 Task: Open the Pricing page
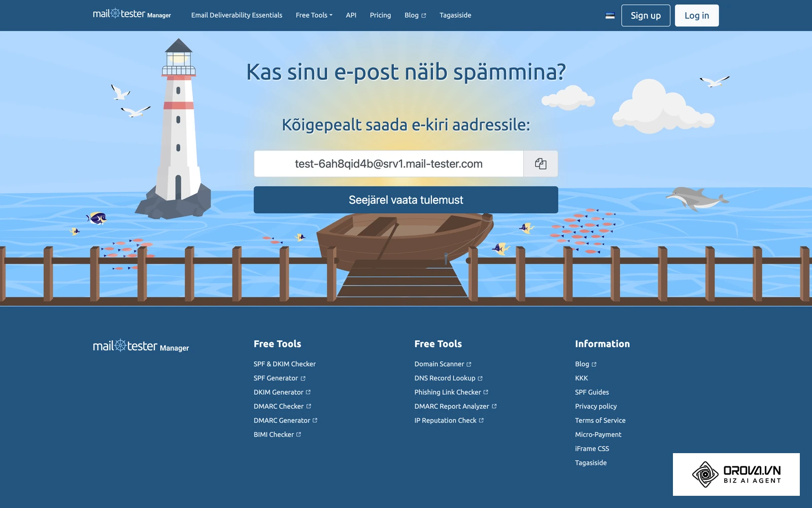coord(380,15)
